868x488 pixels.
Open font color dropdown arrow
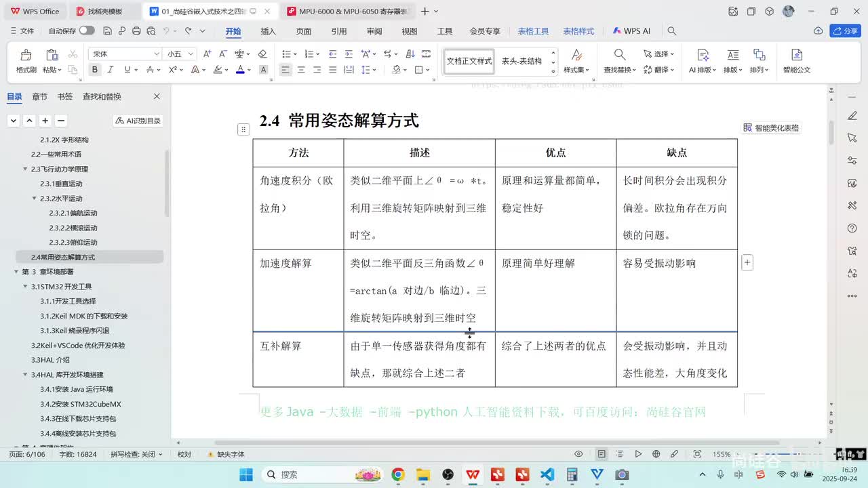tap(249, 70)
